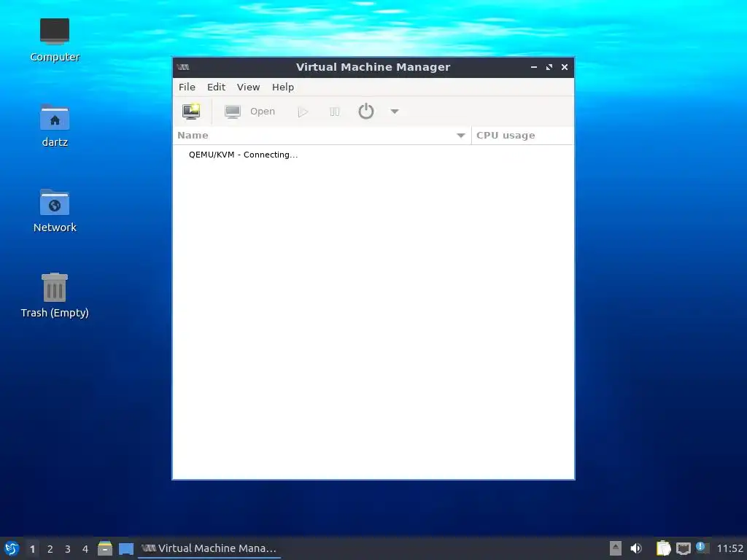Click the shut down power icon

pyautogui.click(x=366, y=112)
